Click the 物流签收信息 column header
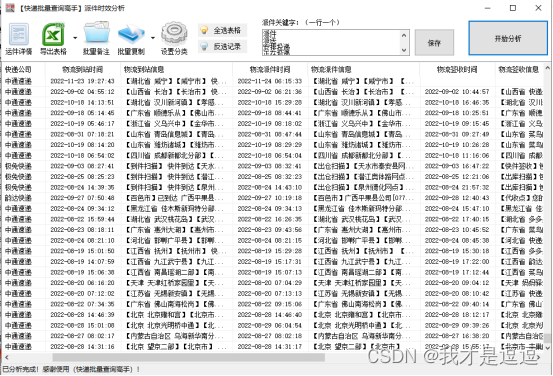The height and width of the screenshot is (376, 553). (x=518, y=69)
